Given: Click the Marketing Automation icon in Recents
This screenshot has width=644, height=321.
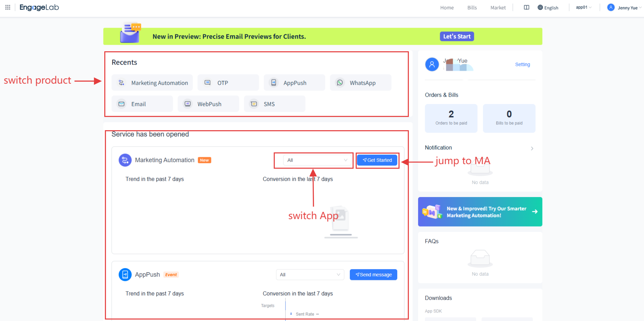Looking at the screenshot, I should 122,83.
